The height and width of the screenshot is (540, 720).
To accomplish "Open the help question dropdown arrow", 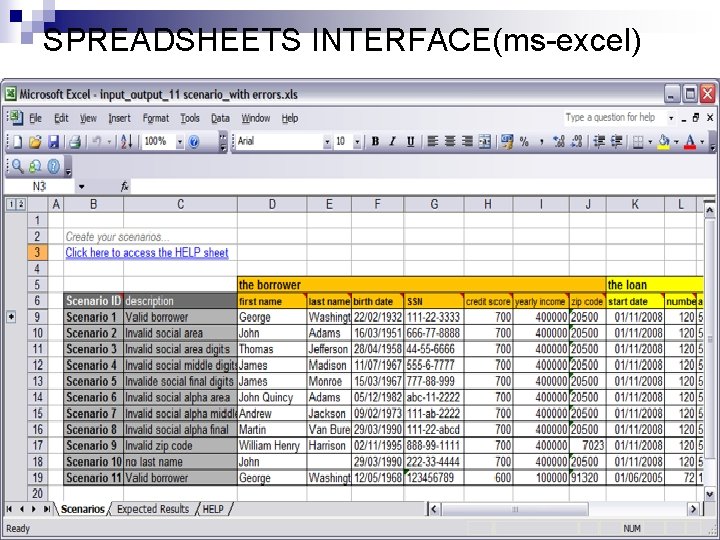I will tap(671, 118).
